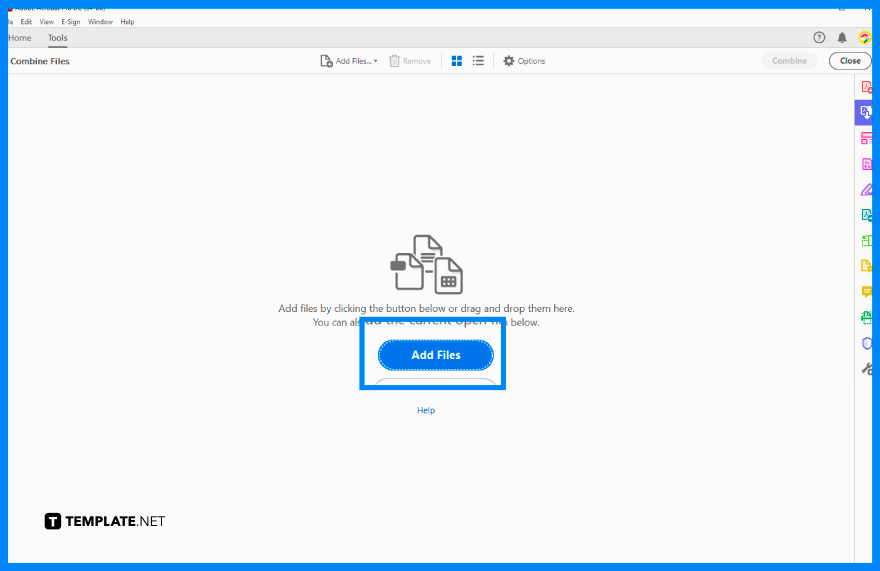This screenshot has height=571, width=880.
Task: Switch to the Home tab
Action: [x=20, y=38]
